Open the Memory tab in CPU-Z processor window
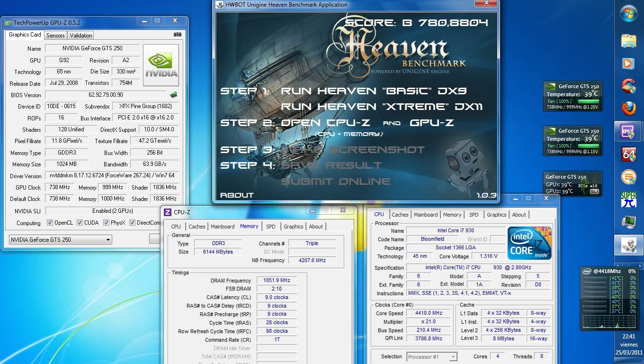 pos(452,215)
